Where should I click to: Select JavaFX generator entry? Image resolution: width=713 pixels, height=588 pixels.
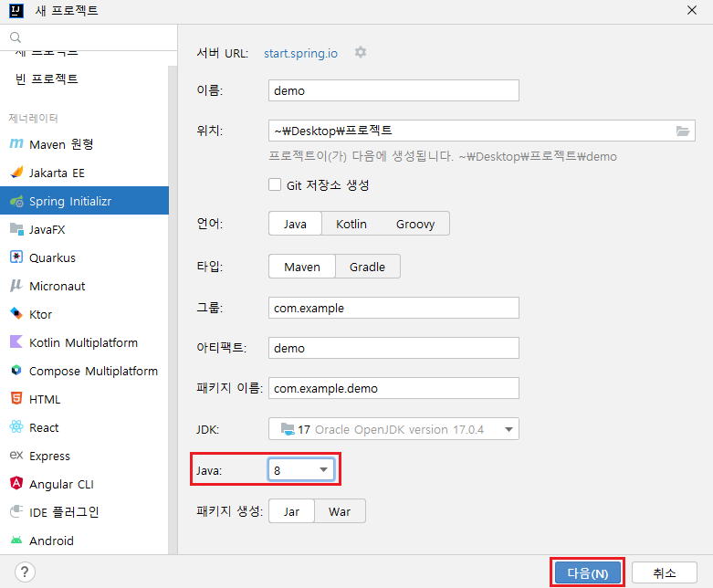coord(84,229)
